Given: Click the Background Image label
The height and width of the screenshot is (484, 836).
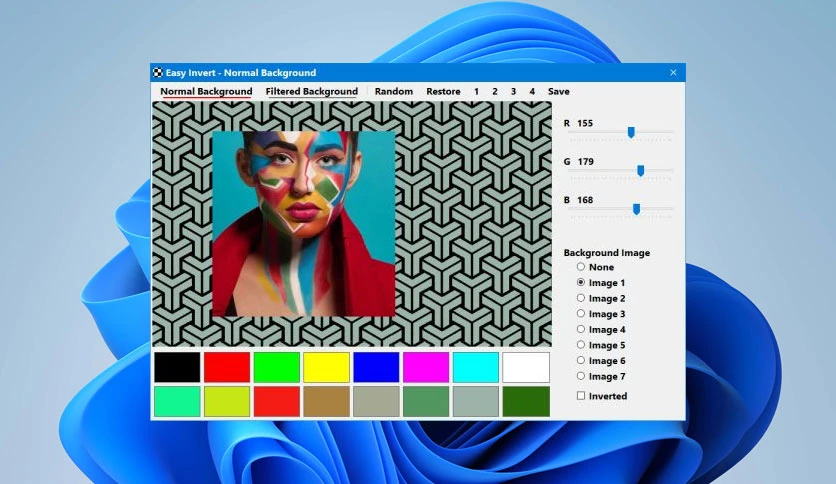Looking at the screenshot, I should (x=607, y=253).
